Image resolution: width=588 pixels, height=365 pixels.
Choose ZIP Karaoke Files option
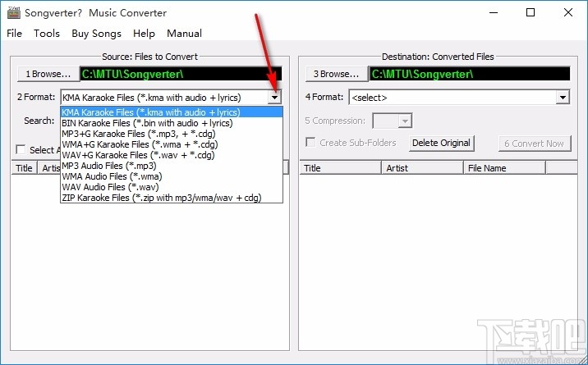[172, 198]
